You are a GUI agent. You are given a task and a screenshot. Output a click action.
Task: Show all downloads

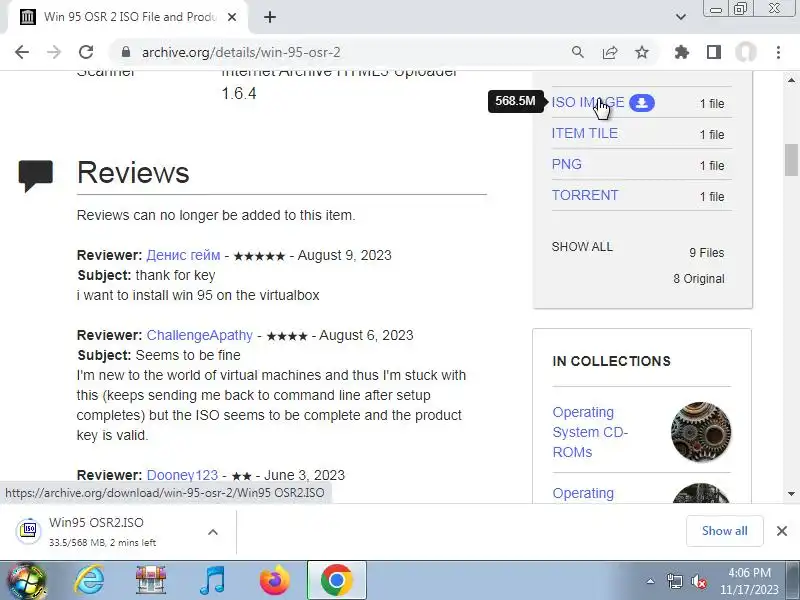724,531
